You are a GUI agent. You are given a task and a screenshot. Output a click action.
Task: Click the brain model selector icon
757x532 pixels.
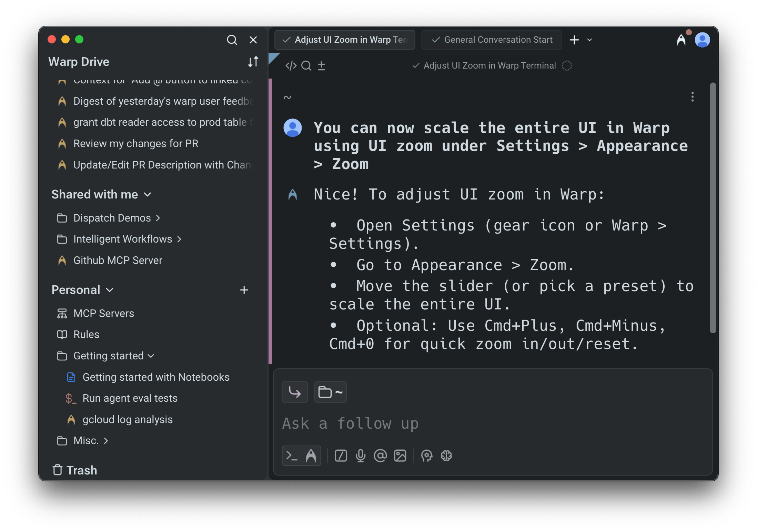pos(446,456)
